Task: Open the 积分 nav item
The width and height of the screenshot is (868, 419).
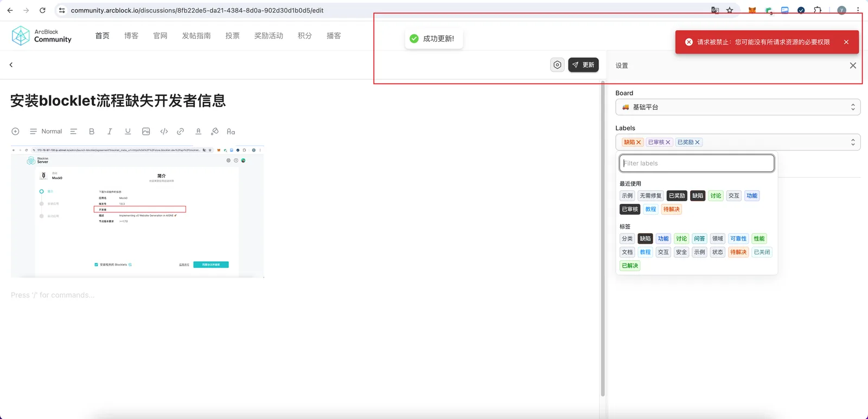Action: point(305,36)
